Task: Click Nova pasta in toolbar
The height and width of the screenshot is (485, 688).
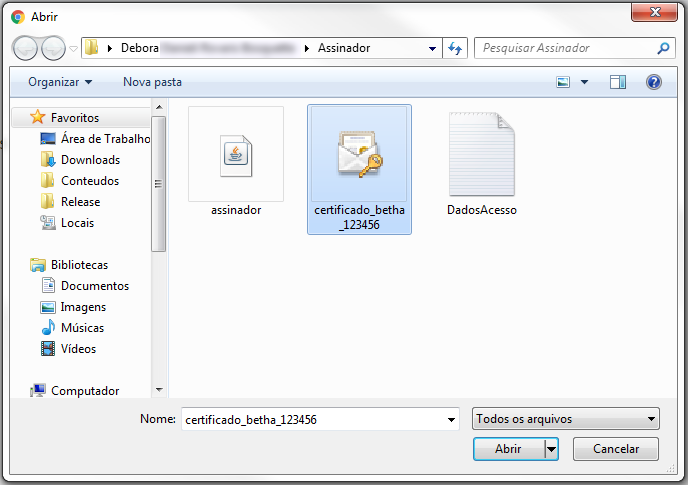Action: coord(152,82)
